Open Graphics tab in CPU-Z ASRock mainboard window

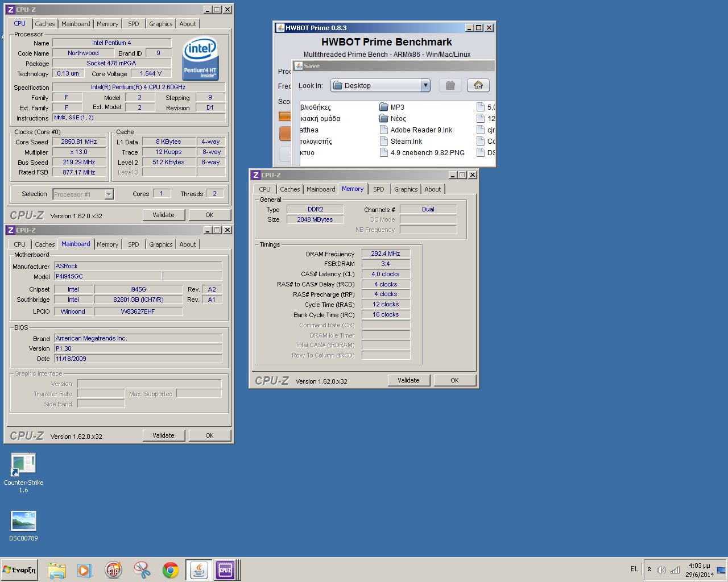tap(161, 244)
